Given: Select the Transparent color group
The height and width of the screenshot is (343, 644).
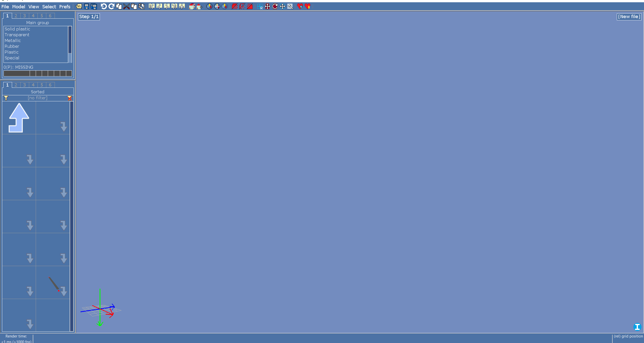Looking at the screenshot, I should pos(17,35).
